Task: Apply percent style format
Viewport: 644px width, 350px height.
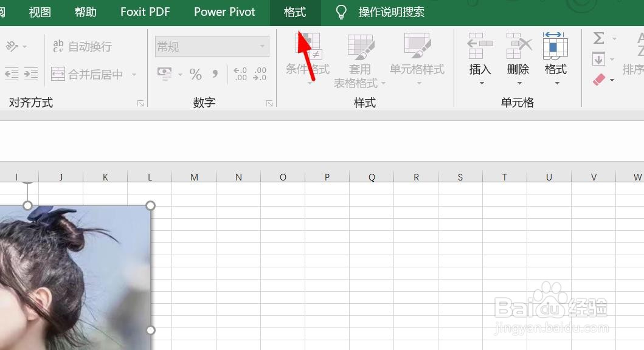Action: point(195,74)
